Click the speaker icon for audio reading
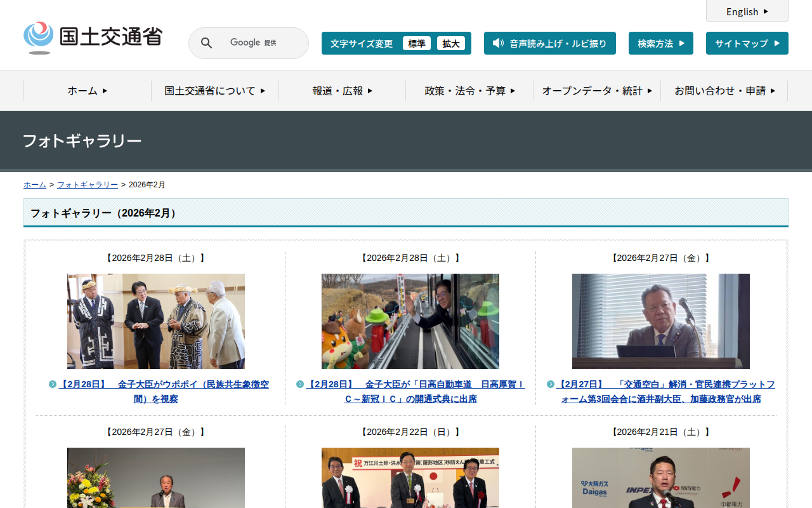812x508 pixels. 498,43
